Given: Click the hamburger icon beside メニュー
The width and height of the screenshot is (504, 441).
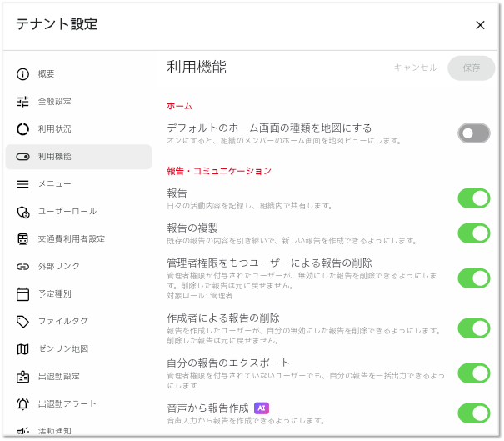Looking at the screenshot, I should click(x=22, y=184).
